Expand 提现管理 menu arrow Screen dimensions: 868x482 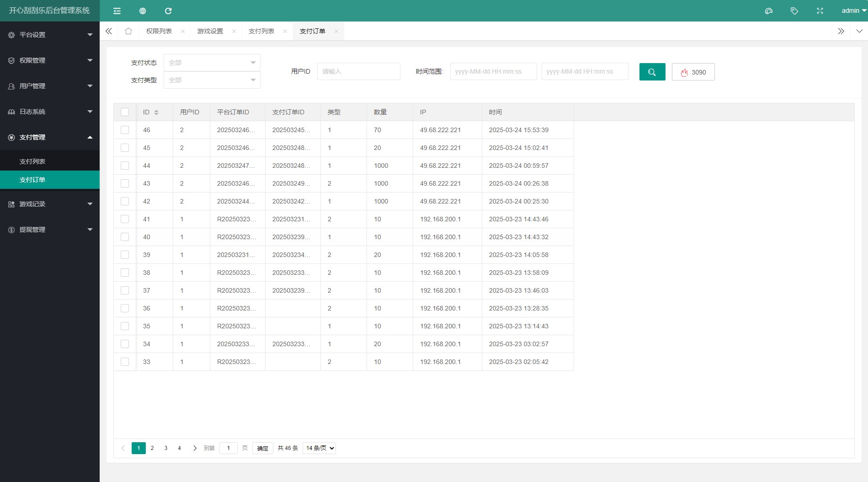[90, 230]
